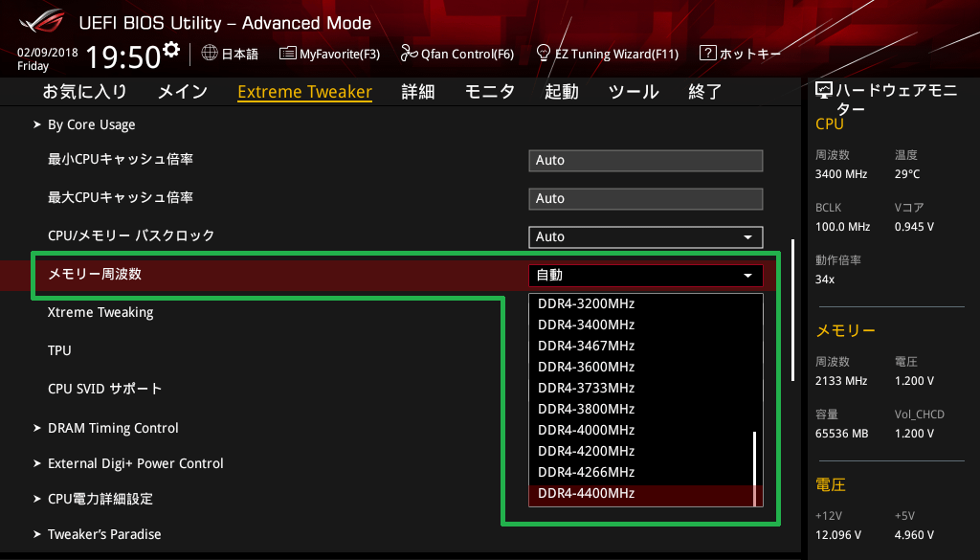The image size is (980, 560).
Task: Open the メモリー周波数 自動 dropdown
Action: click(646, 275)
